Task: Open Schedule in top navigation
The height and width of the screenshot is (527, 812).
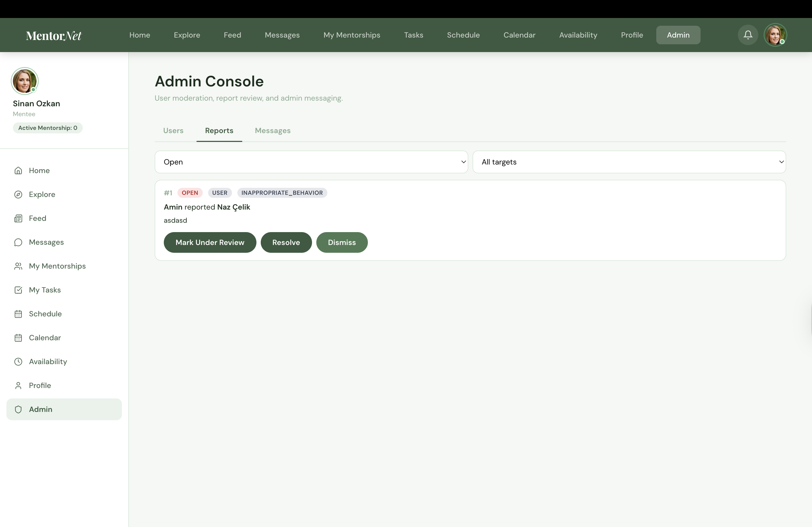Action: [463, 35]
